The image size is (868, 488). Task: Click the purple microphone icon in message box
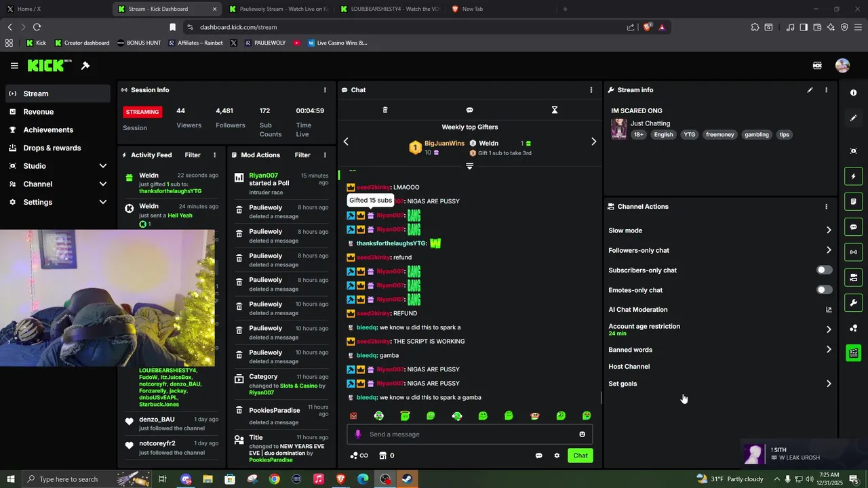point(358,434)
